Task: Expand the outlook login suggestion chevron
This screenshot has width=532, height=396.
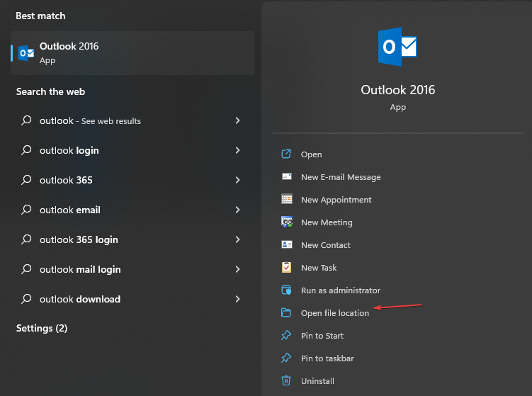Action: tap(237, 150)
